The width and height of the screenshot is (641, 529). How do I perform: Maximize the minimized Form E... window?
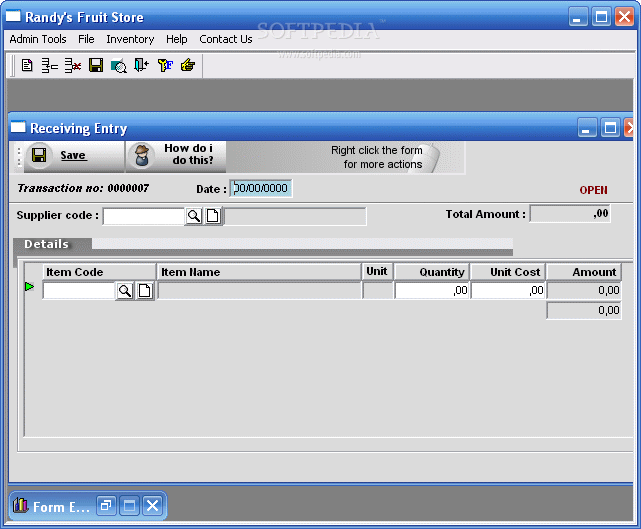tap(129, 506)
